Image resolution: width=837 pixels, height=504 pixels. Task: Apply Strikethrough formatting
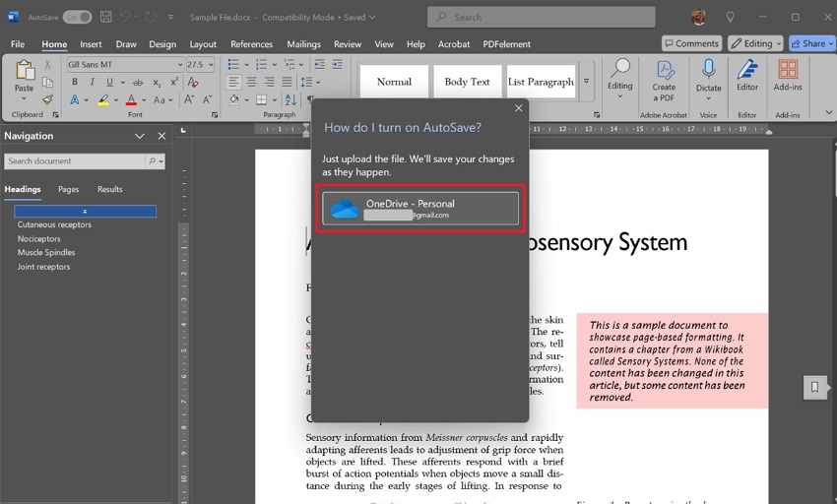138,83
